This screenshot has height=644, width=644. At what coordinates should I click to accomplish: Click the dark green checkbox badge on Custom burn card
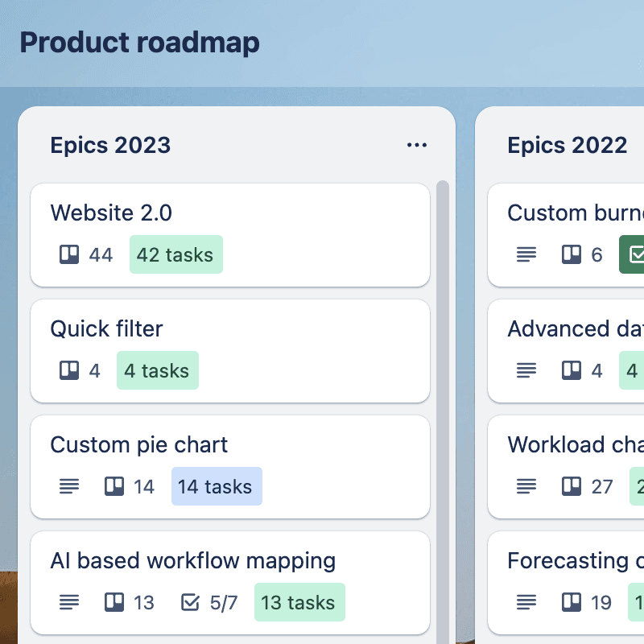[x=632, y=254]
